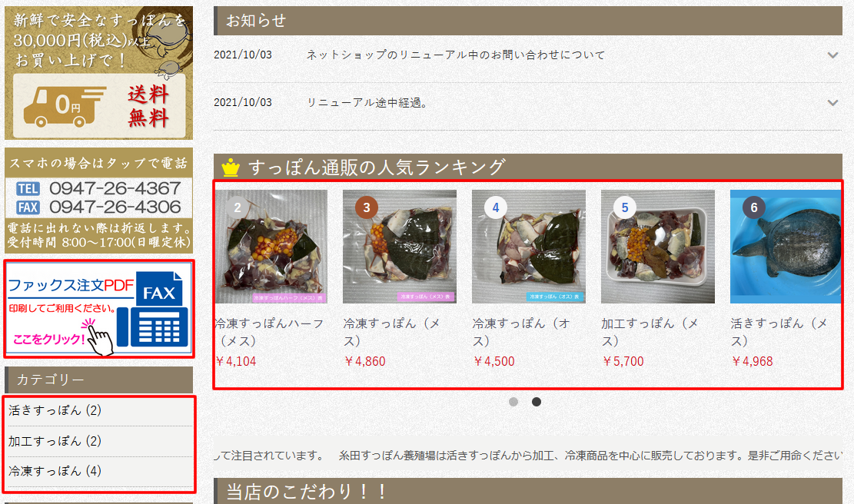Click the FAX number badge
The height and width of the screenshot is (504, 854).
(x=27, y=207)
